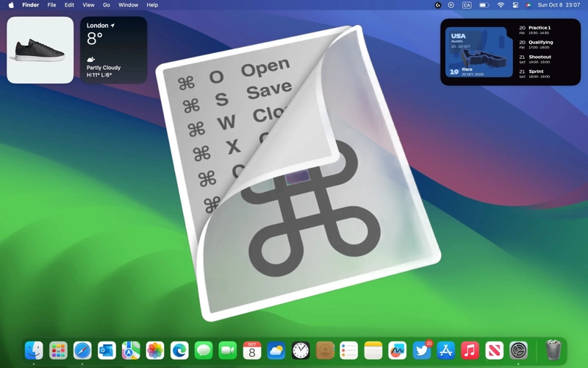
Task: Open Finder from the Dock
Action: click(x=34, y=350)
